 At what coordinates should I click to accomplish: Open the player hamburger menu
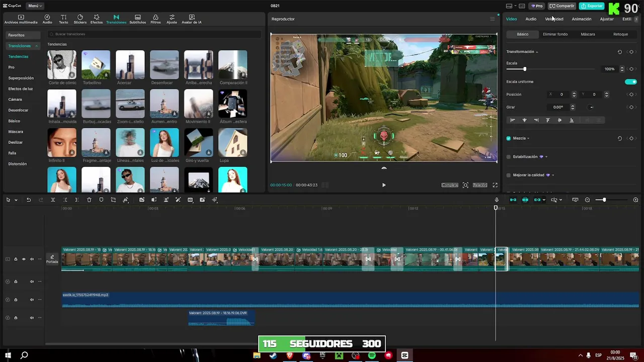tap(493, 19)
